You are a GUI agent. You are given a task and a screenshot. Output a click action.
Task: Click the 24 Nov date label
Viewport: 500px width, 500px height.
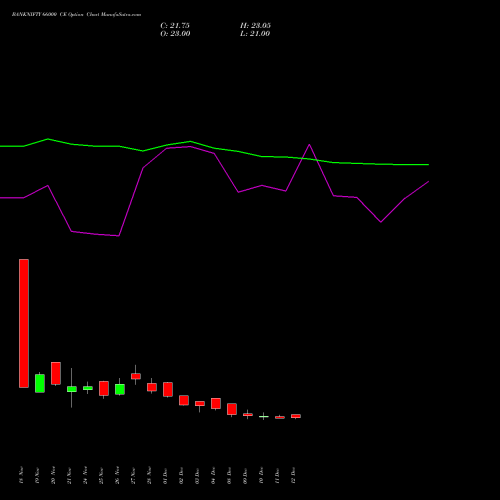coord(85,475)
